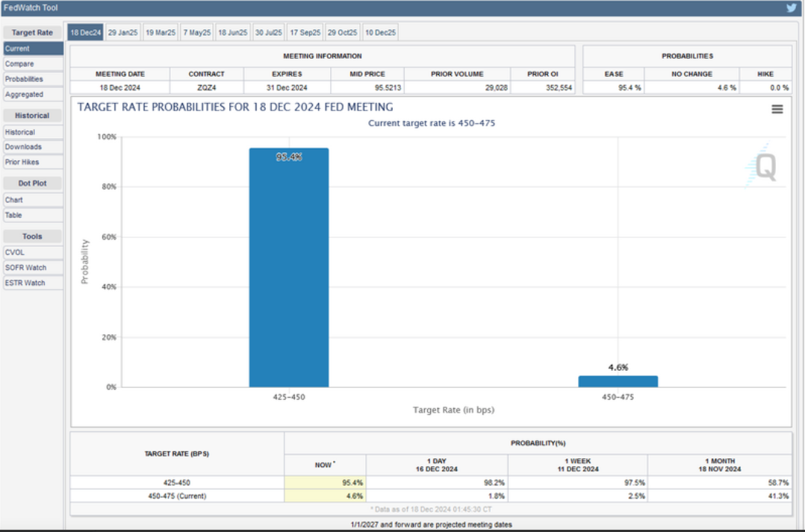Open Compare in Target Rate sidebar
This screenshot has width=805, height=532.
(33, 64)
